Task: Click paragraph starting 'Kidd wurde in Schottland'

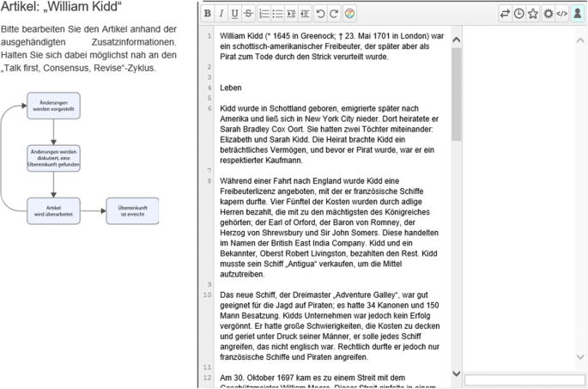Action: click(330, 134)
